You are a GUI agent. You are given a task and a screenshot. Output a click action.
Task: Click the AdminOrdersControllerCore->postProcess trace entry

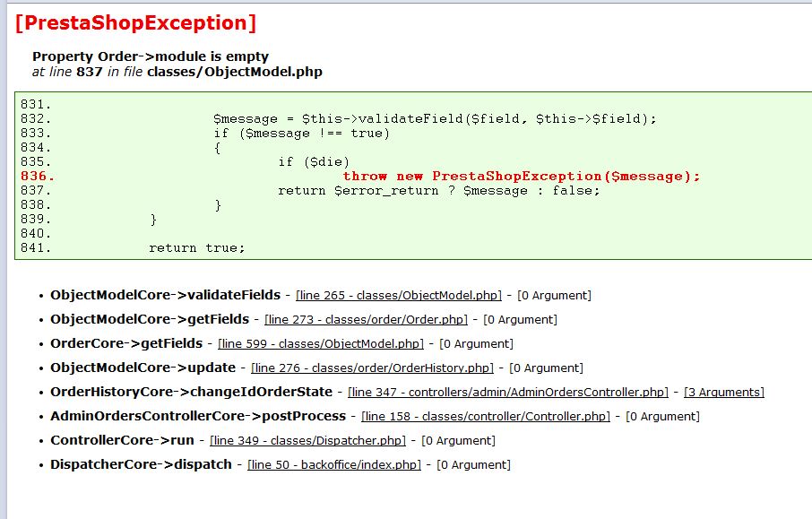198,416
